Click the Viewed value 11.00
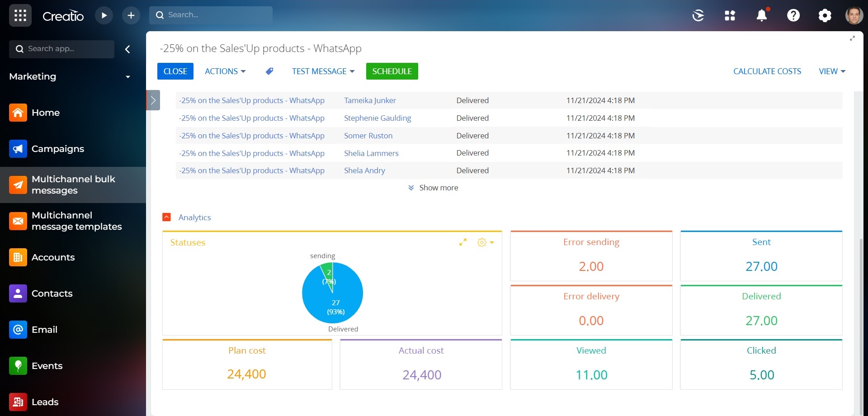Viewport: 868px width, 416px height. (x=591, y=375)
